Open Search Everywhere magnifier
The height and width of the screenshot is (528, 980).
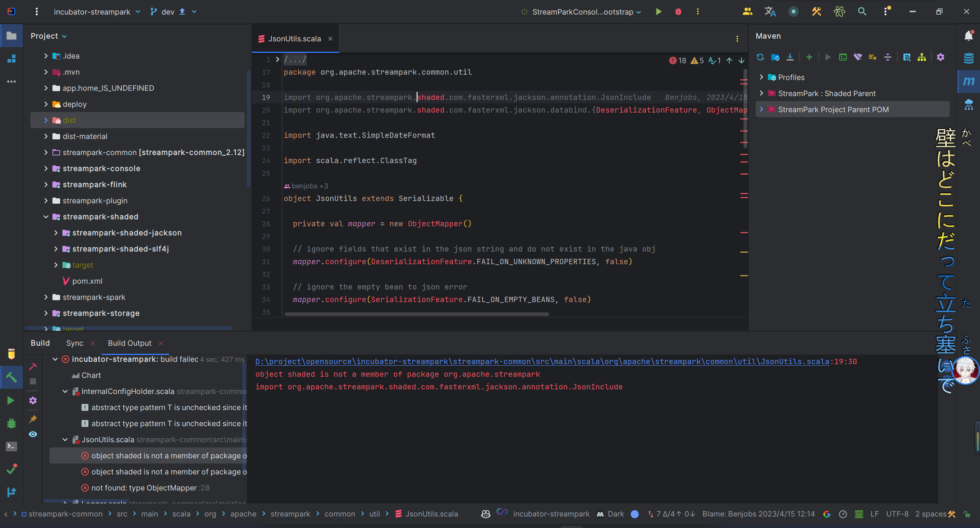click(862, 12)
